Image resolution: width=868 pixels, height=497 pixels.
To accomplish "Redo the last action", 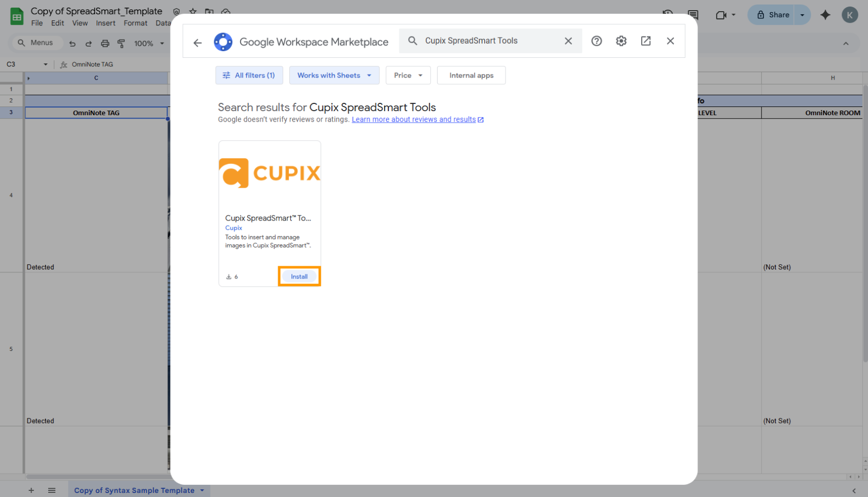I will pyautogui.click(x=89, y=44).
